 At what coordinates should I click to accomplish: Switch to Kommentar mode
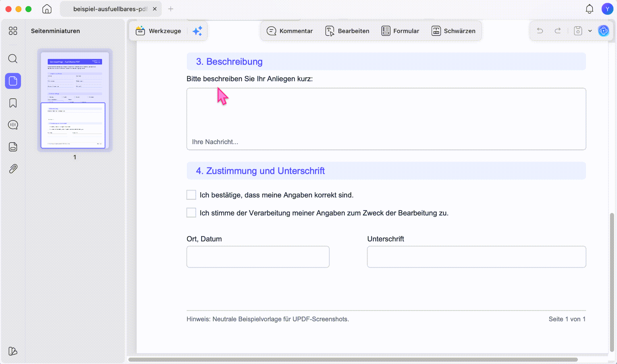(x=290, y=31)
